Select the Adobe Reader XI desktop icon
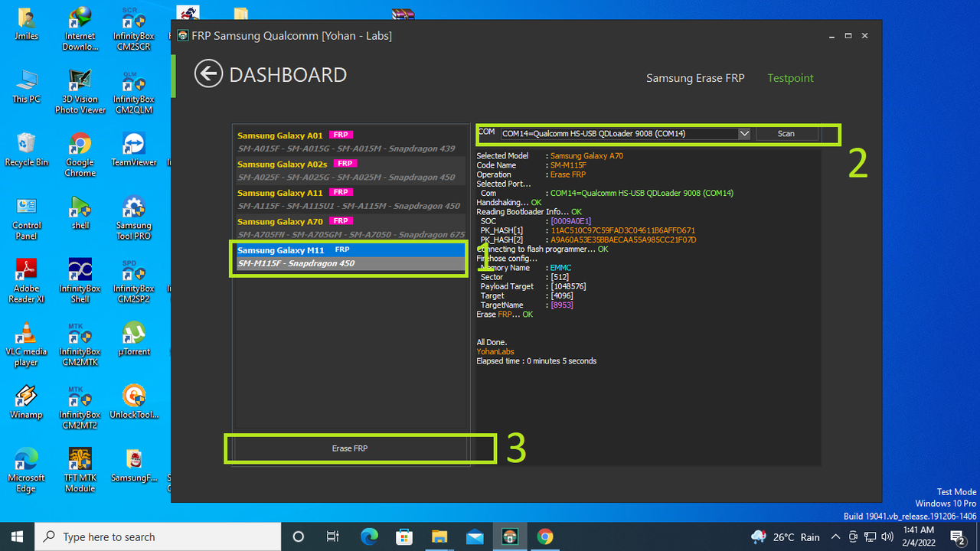The image size is (980, 551). (26, 281)
